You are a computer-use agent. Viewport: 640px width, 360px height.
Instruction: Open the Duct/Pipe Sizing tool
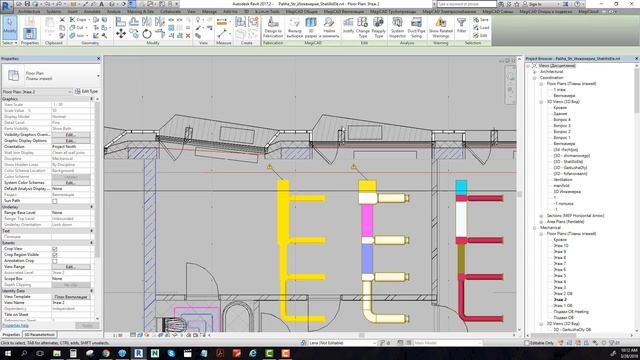pyautogui.click(x=416, y=27)
